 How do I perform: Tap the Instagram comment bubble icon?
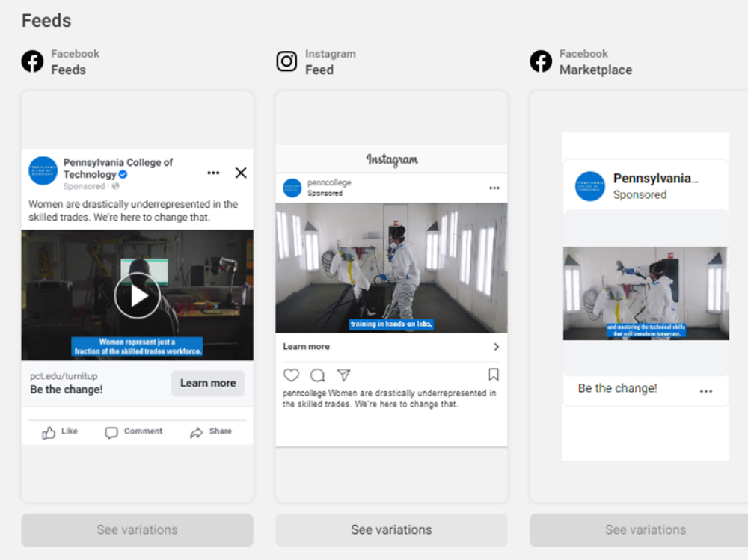coord(317,375)
